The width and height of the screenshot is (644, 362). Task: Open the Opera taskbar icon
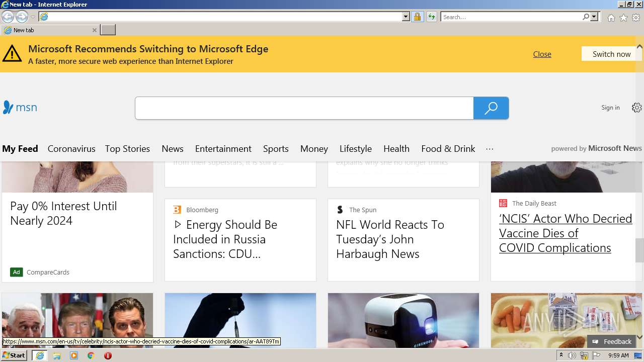[x=108, y=355]
